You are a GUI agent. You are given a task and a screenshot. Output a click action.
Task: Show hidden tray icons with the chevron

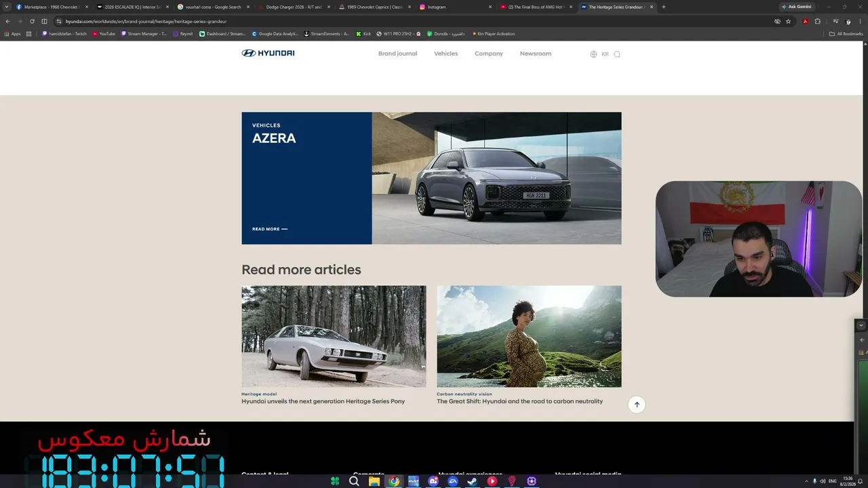click(806, 481)
